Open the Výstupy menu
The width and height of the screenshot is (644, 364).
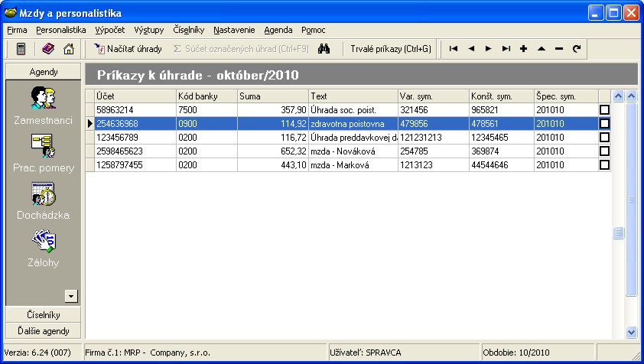148,30
